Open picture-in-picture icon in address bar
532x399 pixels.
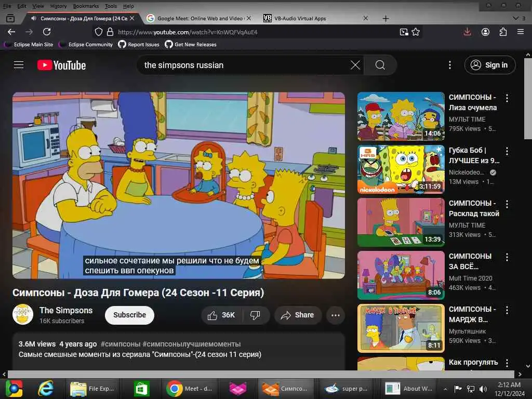click(x=404, y=32)
